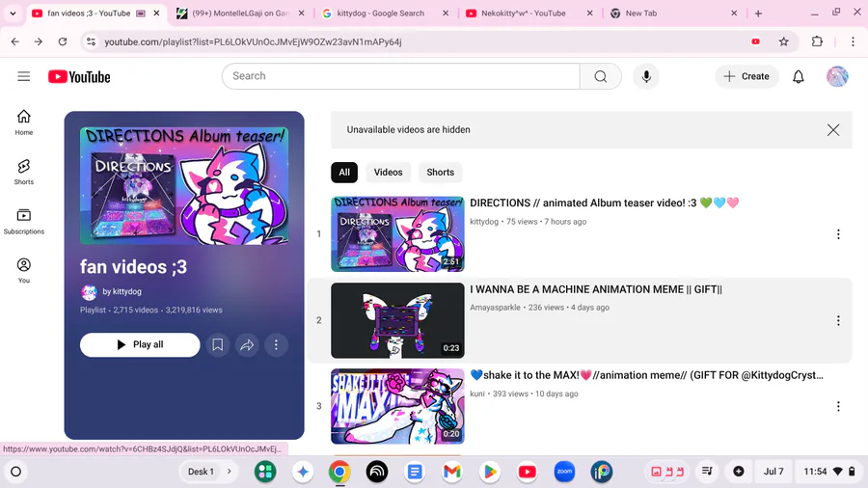Open Shorts in sidebar

24,172
